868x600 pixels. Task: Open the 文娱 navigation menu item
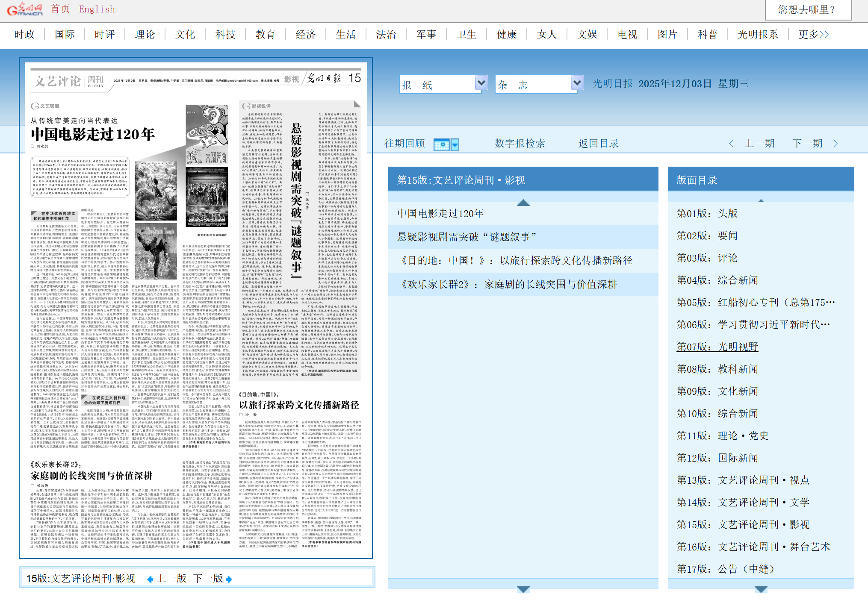tap(587, 34)
